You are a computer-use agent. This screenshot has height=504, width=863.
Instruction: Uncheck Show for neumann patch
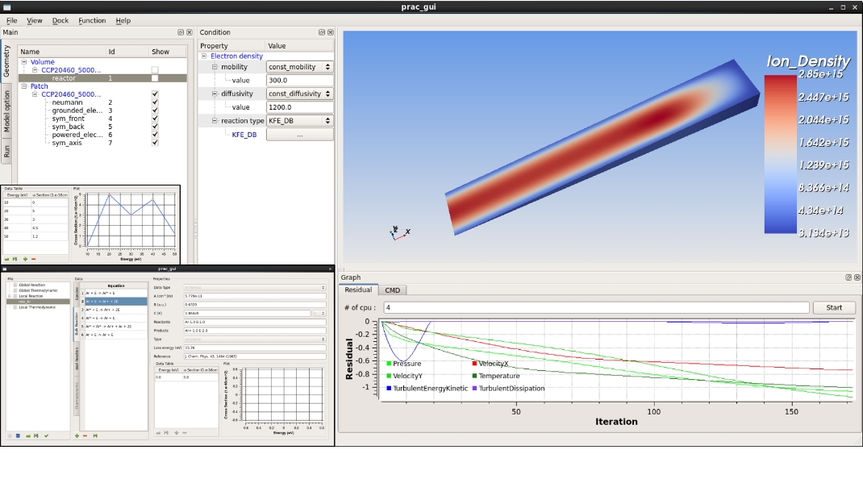pos(155,102)
